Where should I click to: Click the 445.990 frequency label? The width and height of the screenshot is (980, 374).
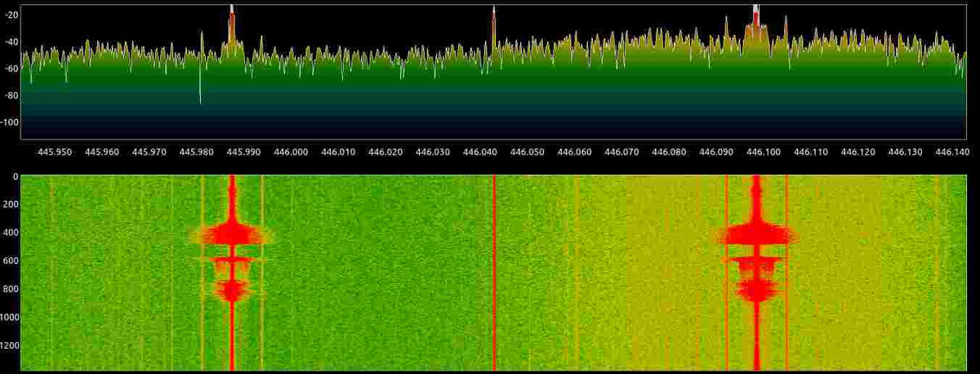pos(244,152)
